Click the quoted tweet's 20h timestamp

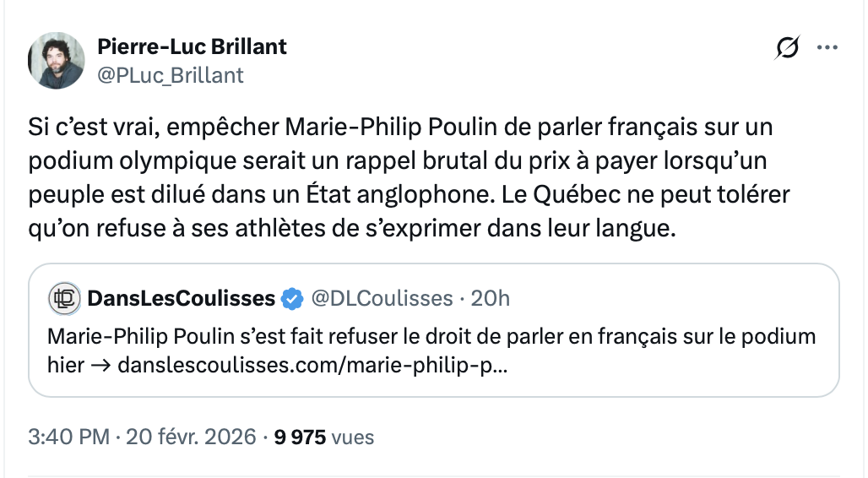point(491,298)
